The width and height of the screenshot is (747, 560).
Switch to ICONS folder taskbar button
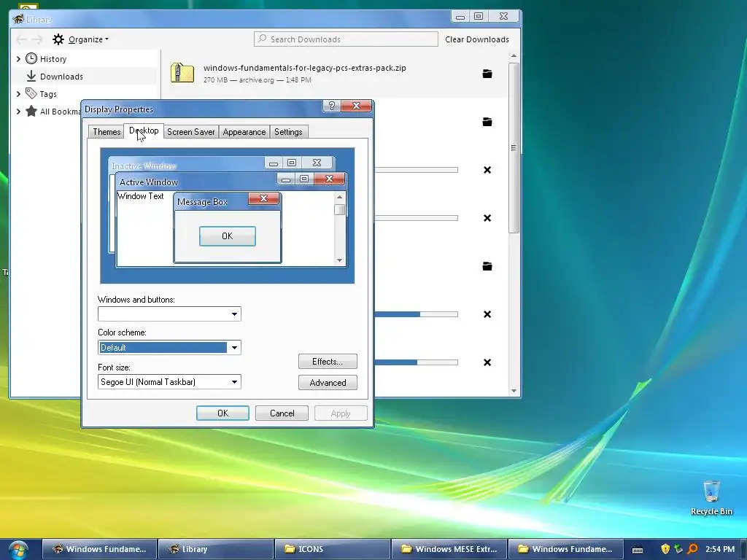pos(333,549)
